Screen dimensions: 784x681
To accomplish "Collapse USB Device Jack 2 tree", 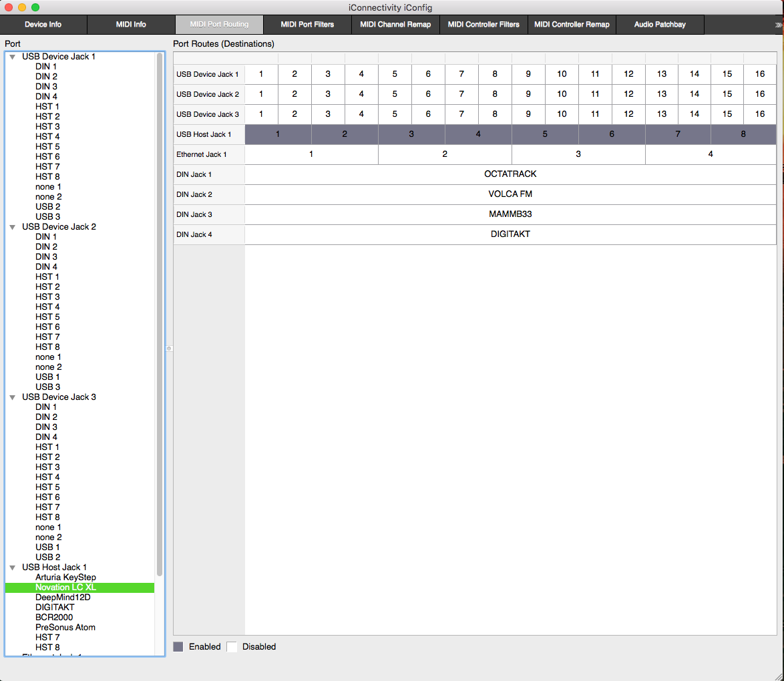I will (x=13, y=227).
